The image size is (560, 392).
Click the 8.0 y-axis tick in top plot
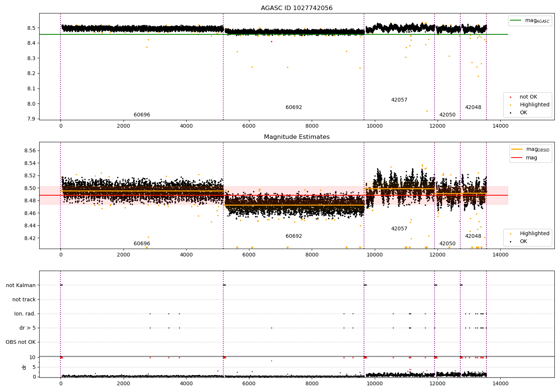(31, 104)
